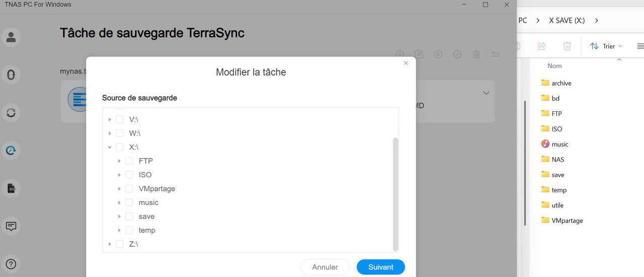Expand the save folder in source tree
This screenshot has height=277, width=644.
coord(119,217)
